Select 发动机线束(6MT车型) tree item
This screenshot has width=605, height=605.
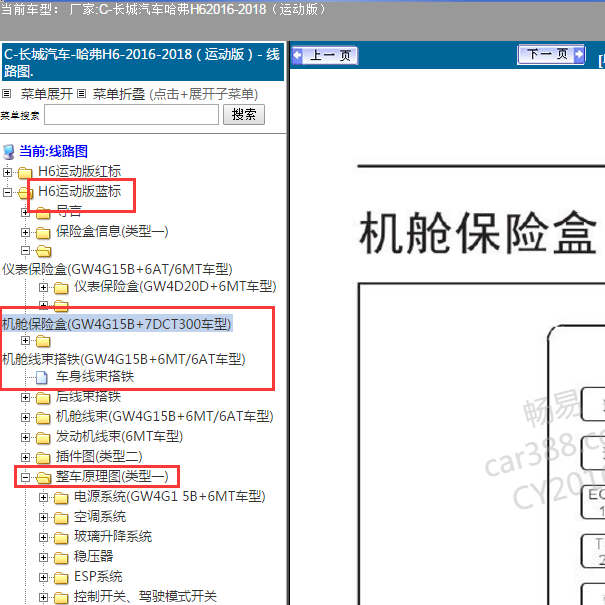120,436
